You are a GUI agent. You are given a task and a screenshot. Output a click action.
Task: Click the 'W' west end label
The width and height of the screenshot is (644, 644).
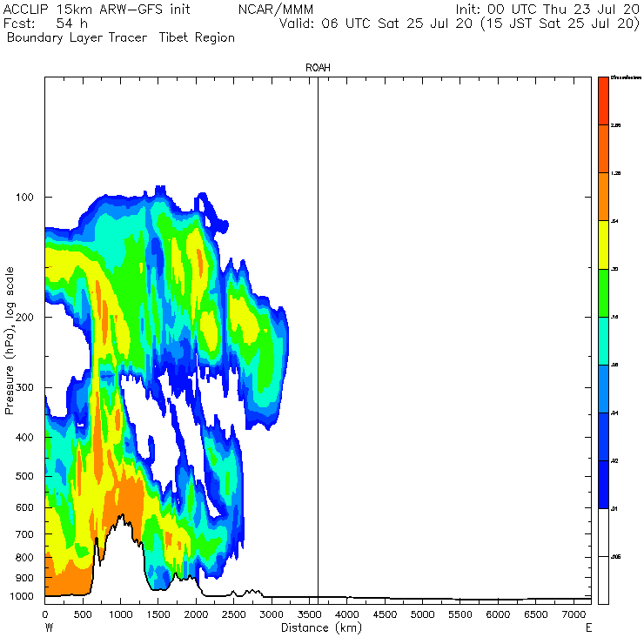point(49,628)
